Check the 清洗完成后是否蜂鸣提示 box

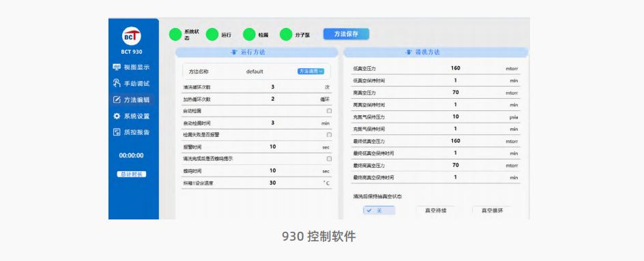tap(329, 158)
